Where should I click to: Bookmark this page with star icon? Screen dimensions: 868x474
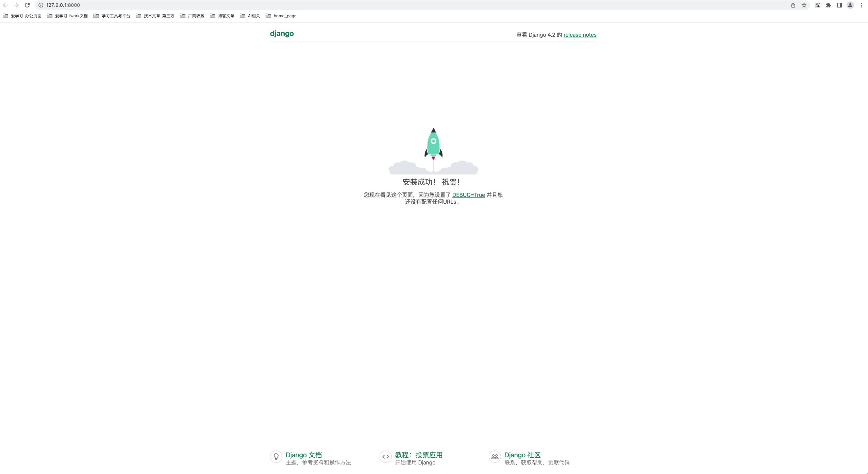(804, 5)
